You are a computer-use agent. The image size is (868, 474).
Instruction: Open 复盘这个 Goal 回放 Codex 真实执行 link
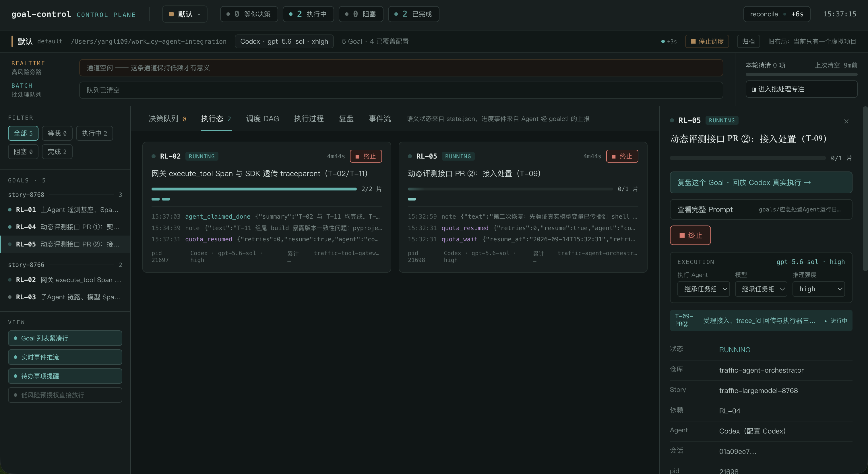click(x=761, y=182)
